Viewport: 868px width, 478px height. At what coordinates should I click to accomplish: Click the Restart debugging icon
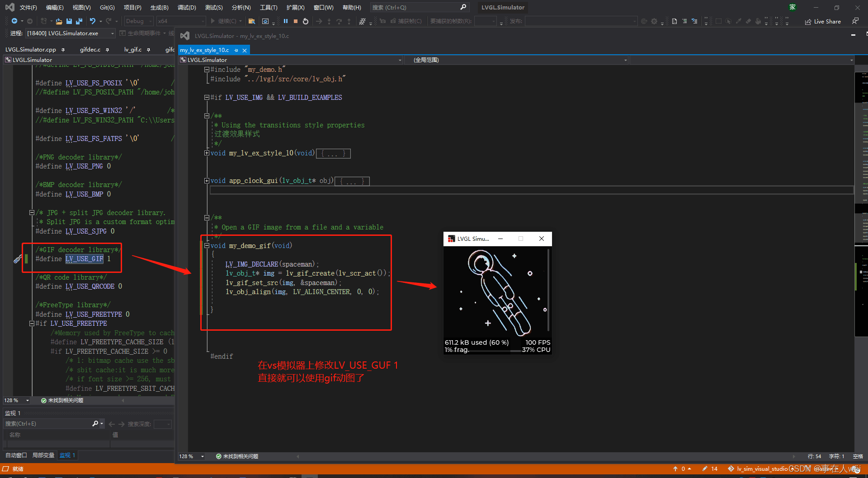(306, 21)
